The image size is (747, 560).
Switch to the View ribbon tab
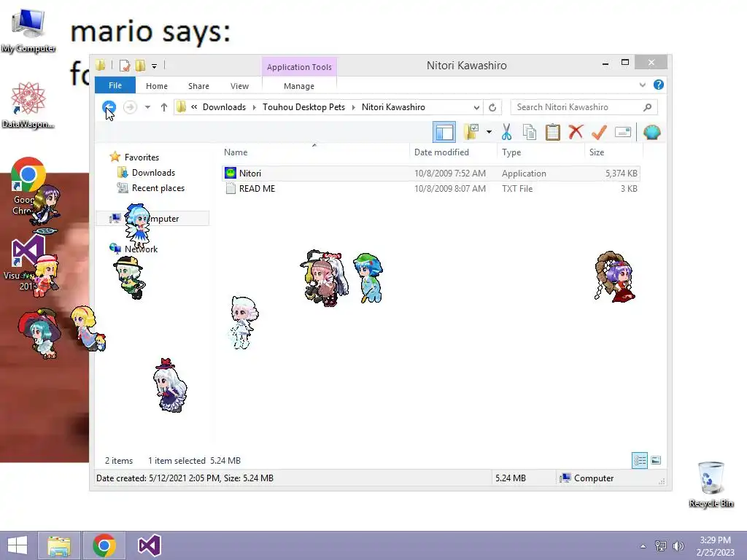239,86
